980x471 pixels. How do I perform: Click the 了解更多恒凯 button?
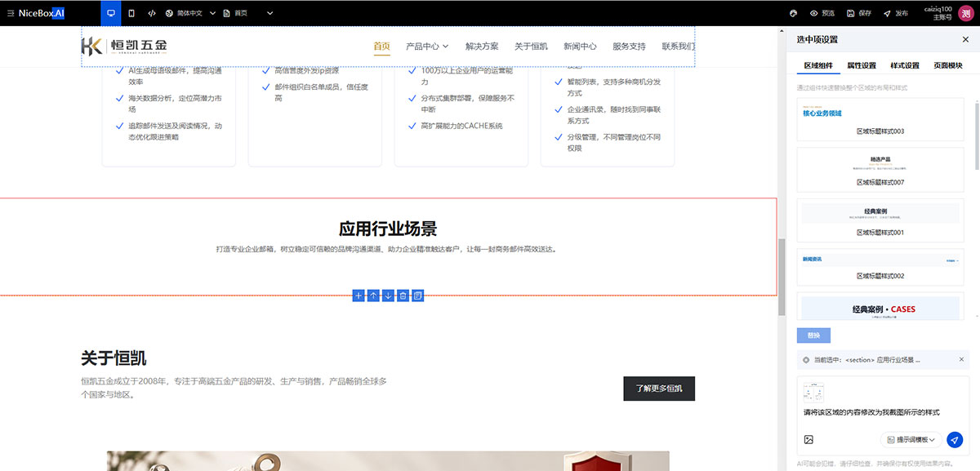659,389
